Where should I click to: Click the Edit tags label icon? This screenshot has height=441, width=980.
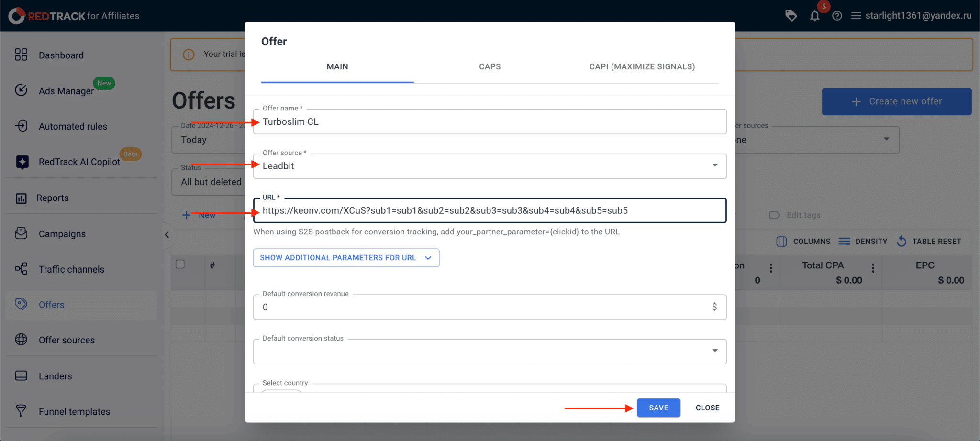[775, 215]
